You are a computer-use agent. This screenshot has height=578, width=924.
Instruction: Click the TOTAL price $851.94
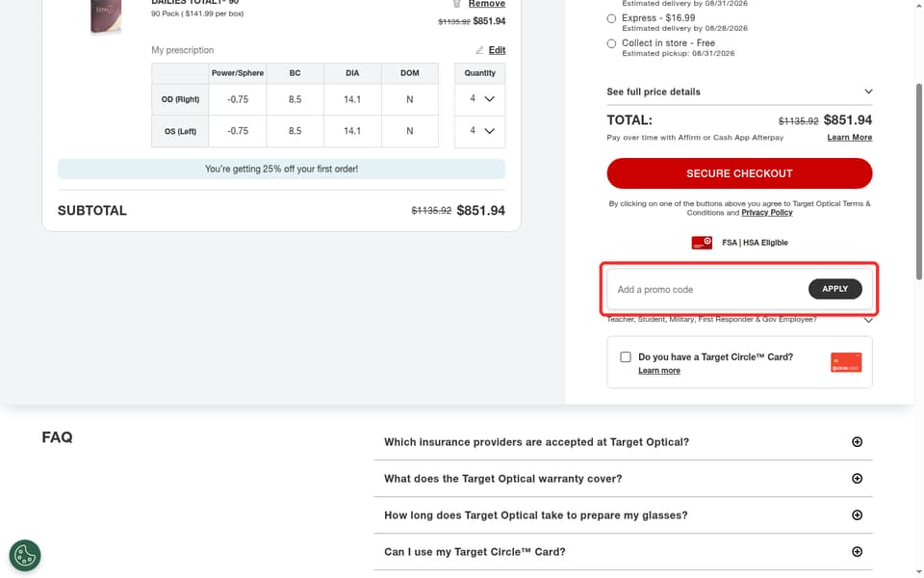coord(848,120)
